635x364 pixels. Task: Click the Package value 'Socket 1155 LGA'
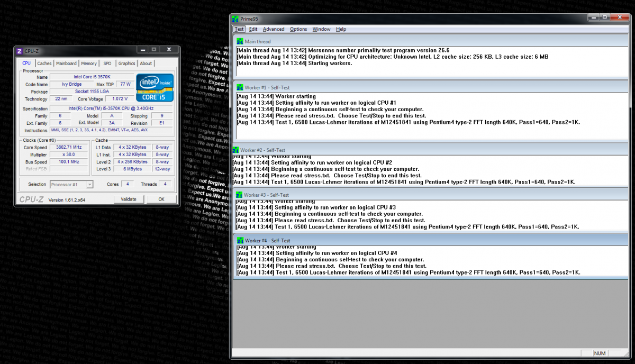point(91,92)
